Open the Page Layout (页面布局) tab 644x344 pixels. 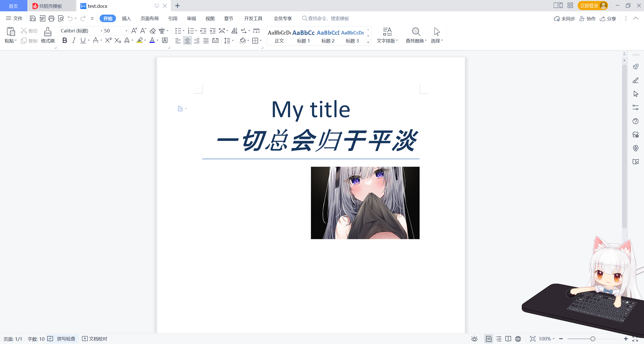point(149,18)
